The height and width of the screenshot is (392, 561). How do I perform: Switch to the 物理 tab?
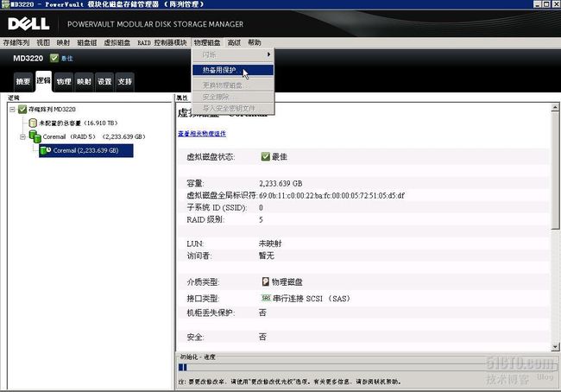[x=64, y=82]
